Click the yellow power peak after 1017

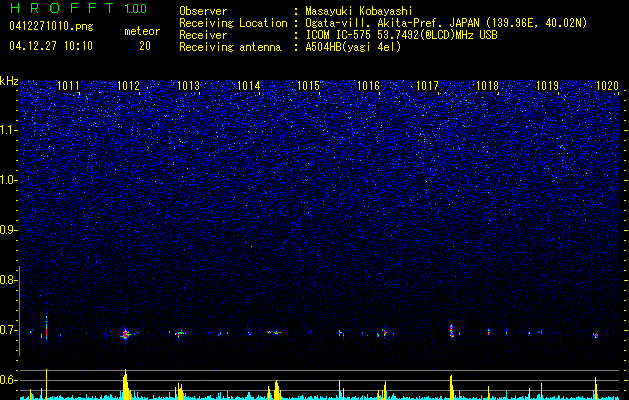[x=452, y=387]
